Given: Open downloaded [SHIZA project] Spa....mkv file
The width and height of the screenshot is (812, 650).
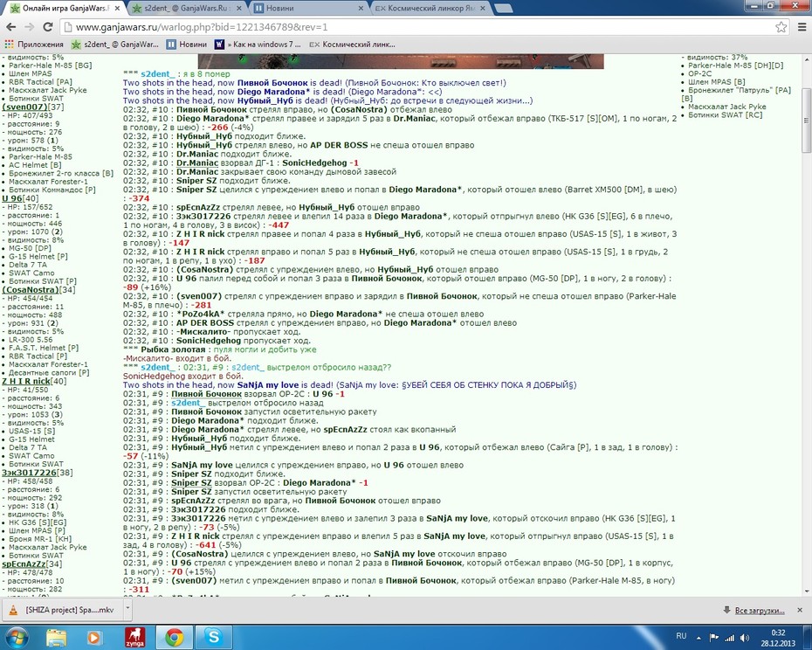Looking at the screenshot, I should [63, 610].
